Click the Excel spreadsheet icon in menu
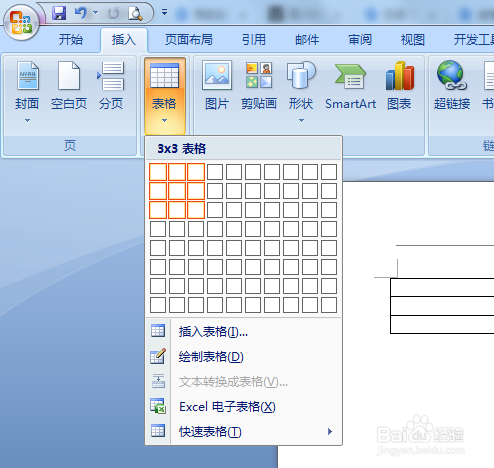This screenshot has height=468, width=494. 158,406
